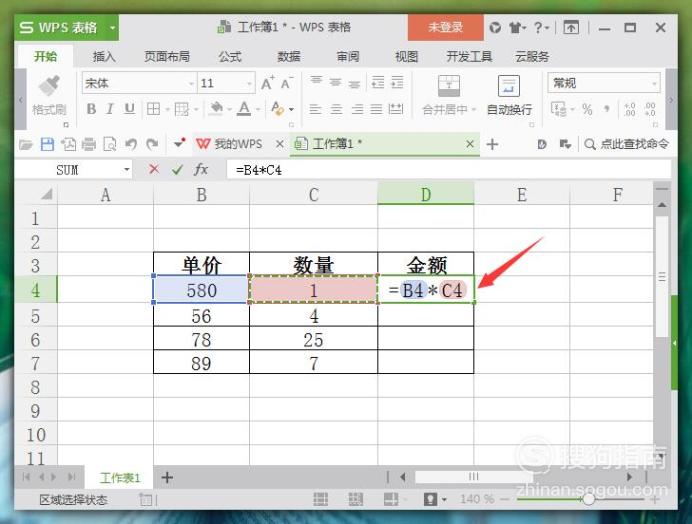
Task: Open the font size dropdown
Action: pyautogui.click(x=249, y=83)
